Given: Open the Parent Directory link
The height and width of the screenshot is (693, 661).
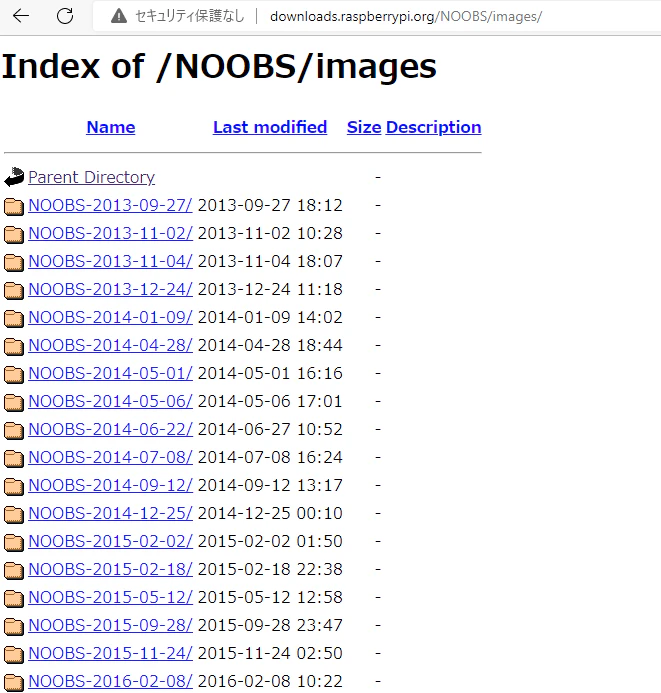Looking at the screenshot, I should tap(91, 177).
